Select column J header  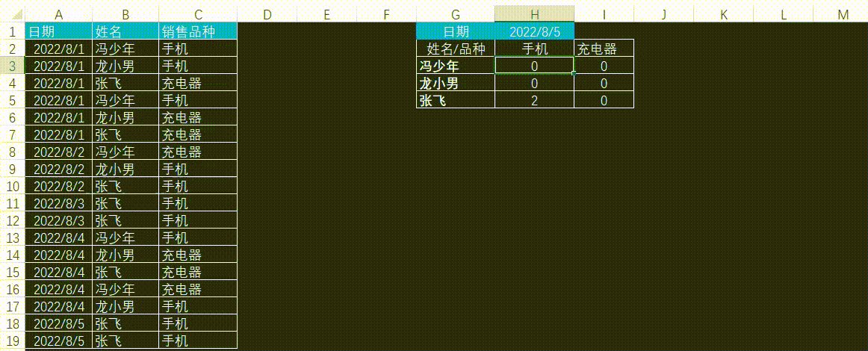[664, 15]
